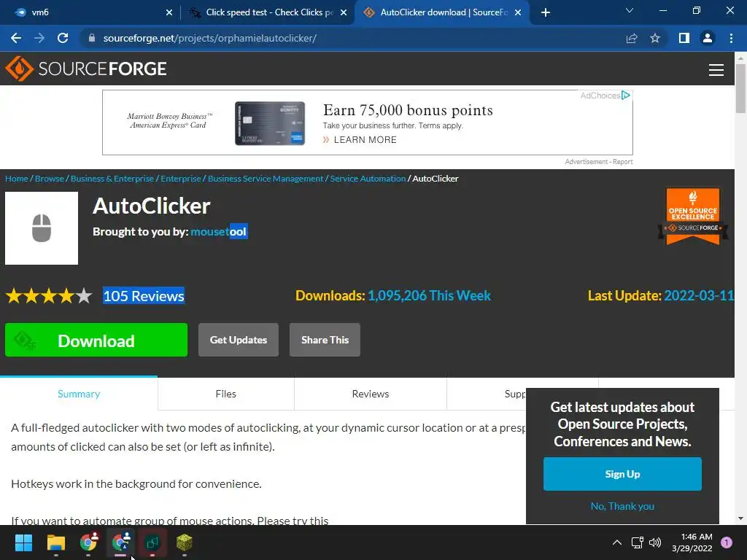The width and height of the screenshot is (747, 560).
Task: Click the AutoClicker mouse project icon
Action: (42, 228)
